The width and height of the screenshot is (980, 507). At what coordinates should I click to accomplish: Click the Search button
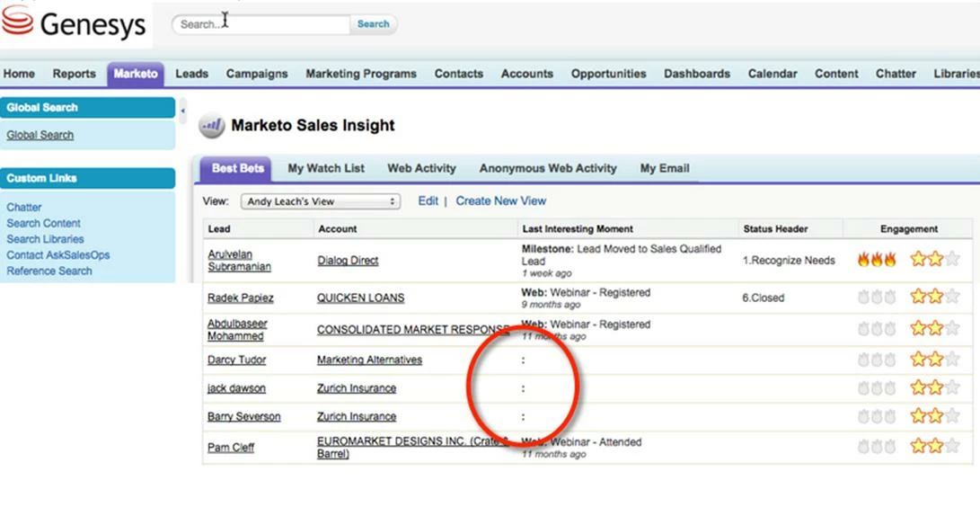(x=373, y=24)
